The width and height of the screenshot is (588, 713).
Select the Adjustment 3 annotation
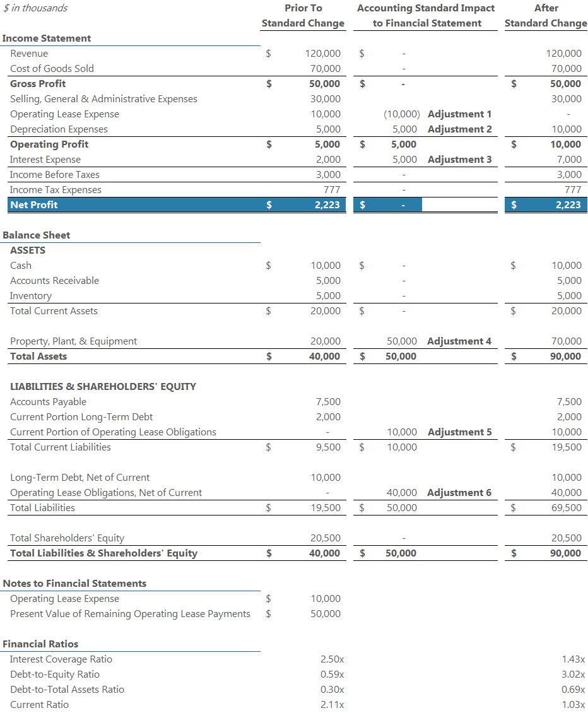coord(459,159)
